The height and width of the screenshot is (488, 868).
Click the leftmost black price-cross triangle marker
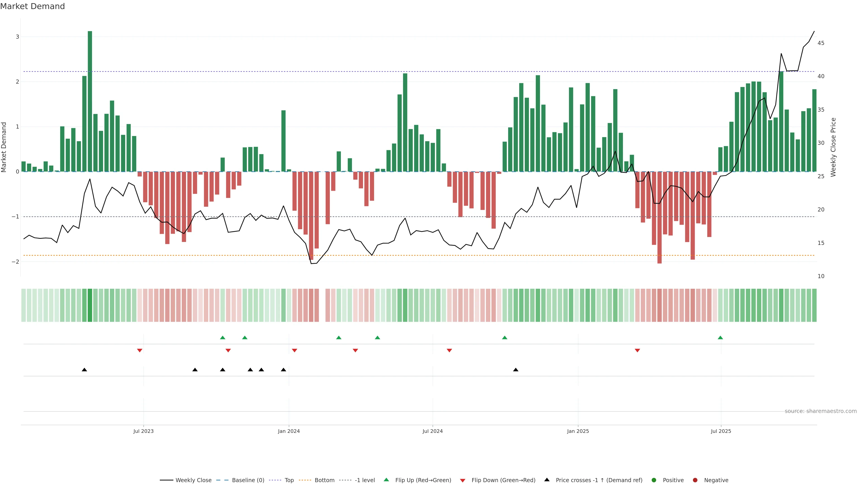(x=85, y=370)
